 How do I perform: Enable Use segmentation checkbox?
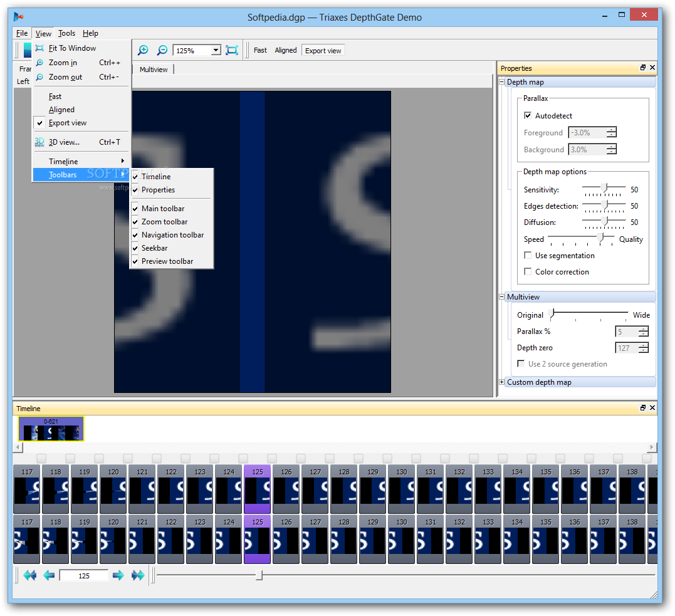(528, 255)
